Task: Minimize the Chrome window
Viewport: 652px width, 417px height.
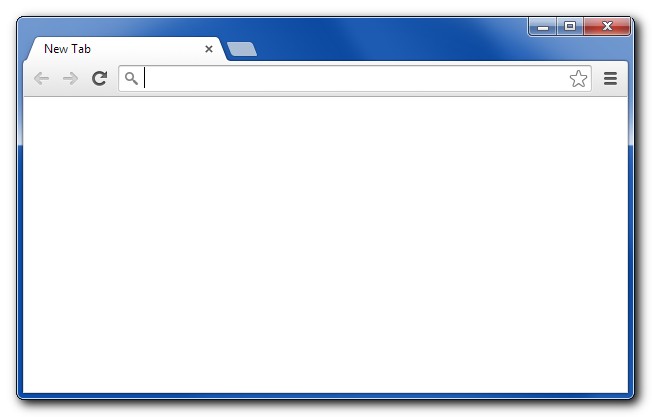Action: click(x=543, y=27)
